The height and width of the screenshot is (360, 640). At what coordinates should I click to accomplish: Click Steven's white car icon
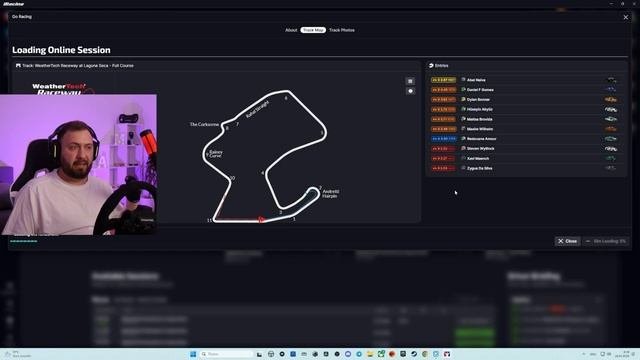coord(611,149)
